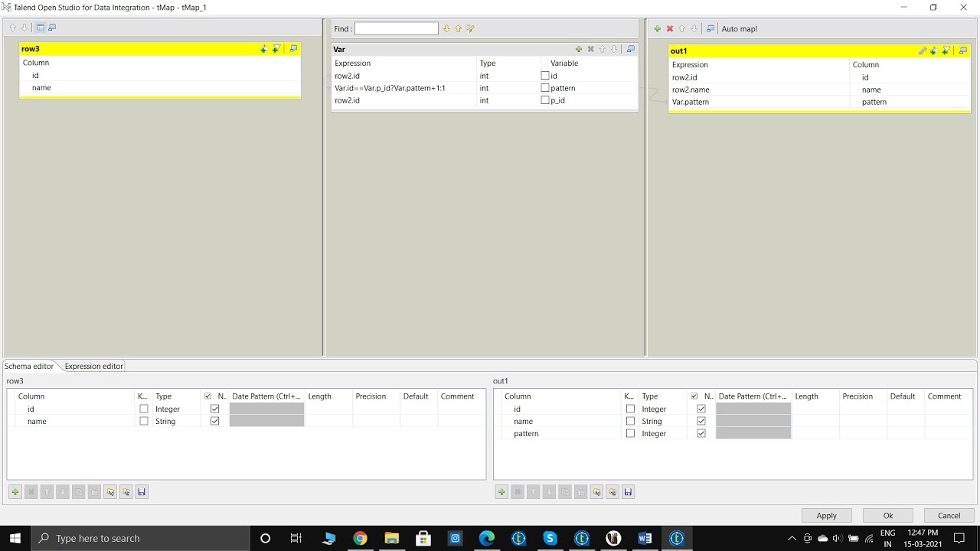Check Key box for out1 pattern

630,433
